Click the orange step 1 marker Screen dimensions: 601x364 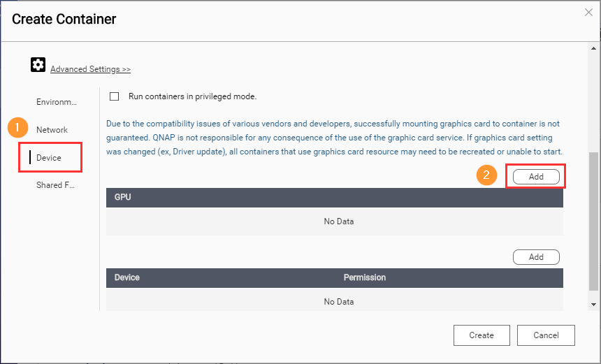17,128
